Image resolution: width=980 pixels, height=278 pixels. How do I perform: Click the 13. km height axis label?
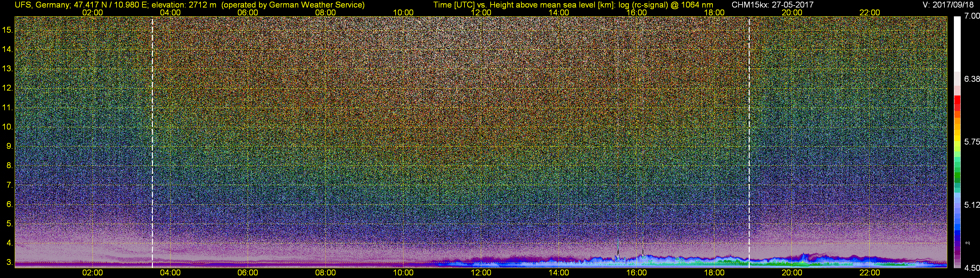(8, 69)
